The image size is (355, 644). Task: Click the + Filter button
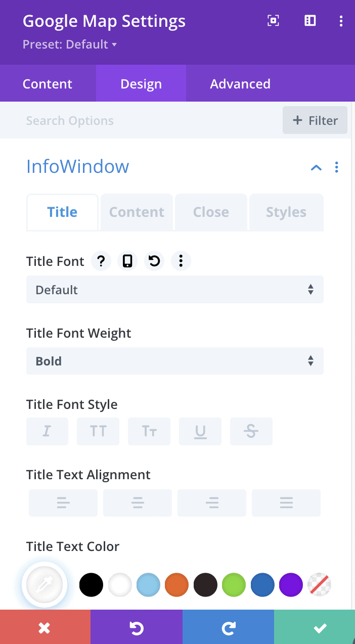click(315, 120)
